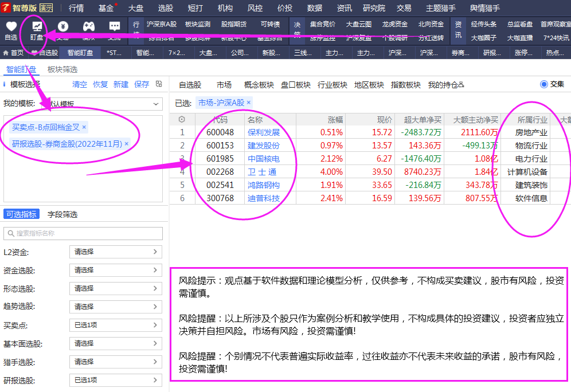The image size is (571, 392).
Task: Open 北向资金 in the toolbar
Action: click(x=431, y=24)
